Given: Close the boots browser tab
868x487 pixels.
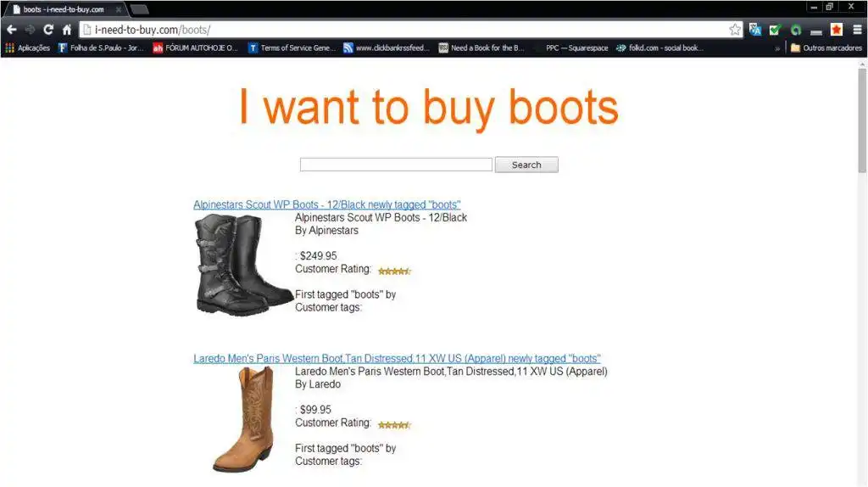Looking at the screenshot, I should coord(119,9).
